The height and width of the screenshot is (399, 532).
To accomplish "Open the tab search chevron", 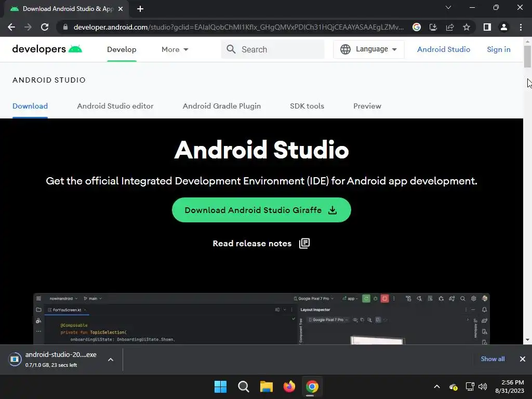I will click(448, 7).
